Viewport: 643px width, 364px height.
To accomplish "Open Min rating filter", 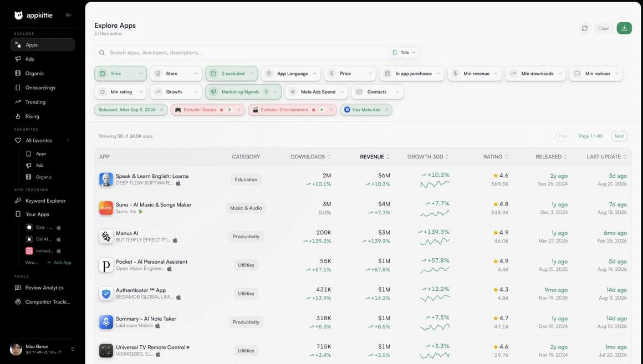I will tap(121, 92).
